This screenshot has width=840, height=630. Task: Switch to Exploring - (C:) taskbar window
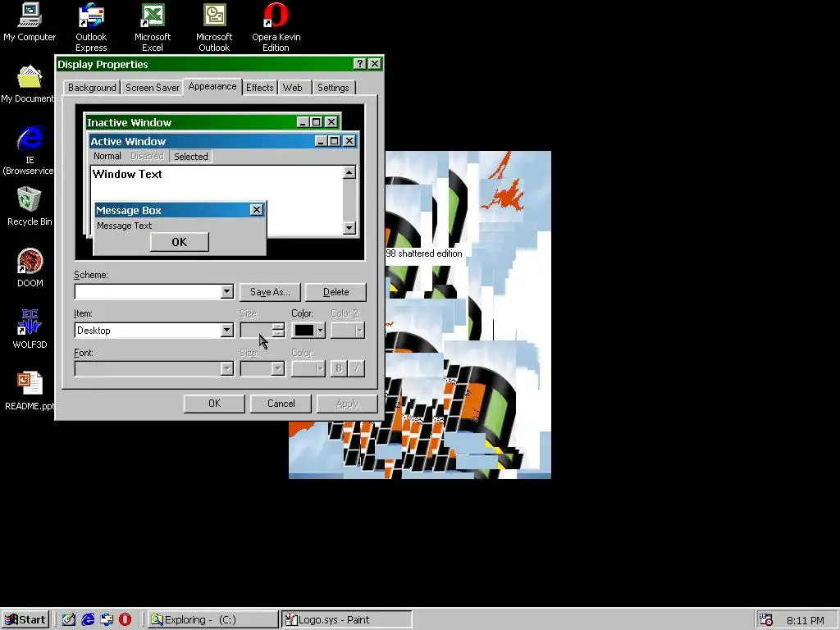coord(213,619)
